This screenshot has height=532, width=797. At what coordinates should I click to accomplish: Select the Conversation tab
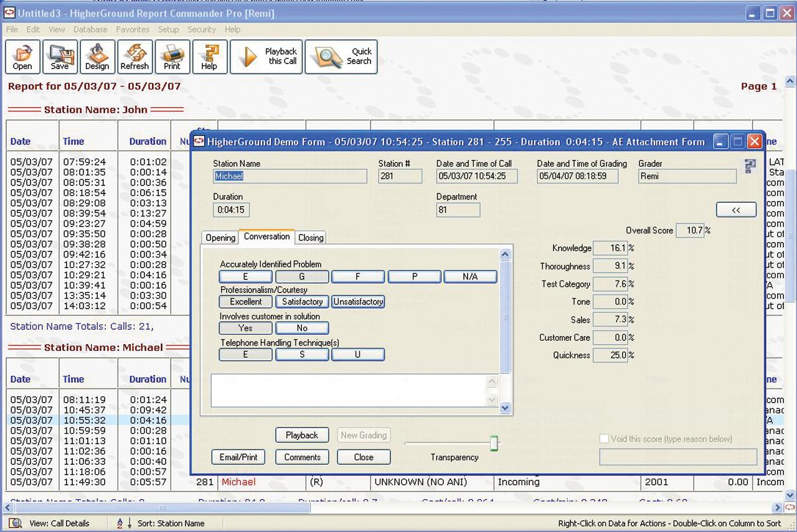[266, 236]
